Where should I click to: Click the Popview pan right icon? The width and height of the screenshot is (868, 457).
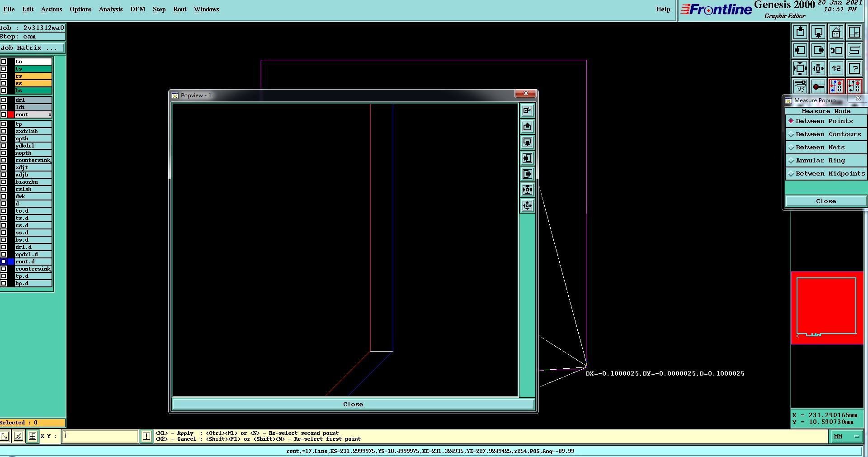pyautogui.click(x=527, y=174)
